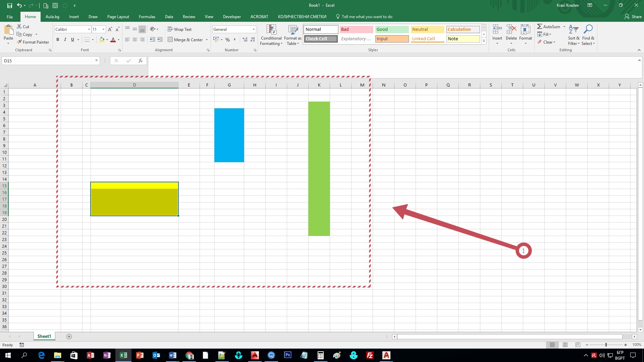This screenshot has height=362, width=644.
Task: Apply Font Color red A icon
Action: 113,40
